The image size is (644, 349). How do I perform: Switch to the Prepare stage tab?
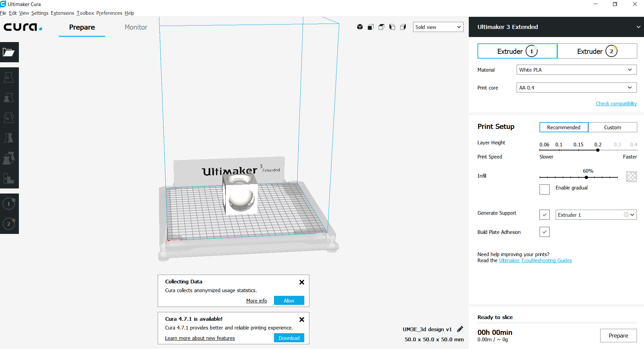(x=82, y=27)
